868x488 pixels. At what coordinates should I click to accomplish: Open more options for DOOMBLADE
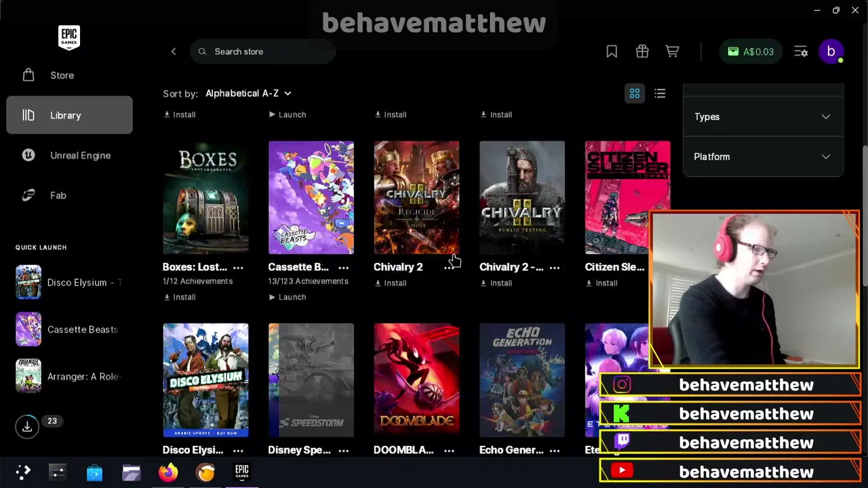tap(449, 450)
